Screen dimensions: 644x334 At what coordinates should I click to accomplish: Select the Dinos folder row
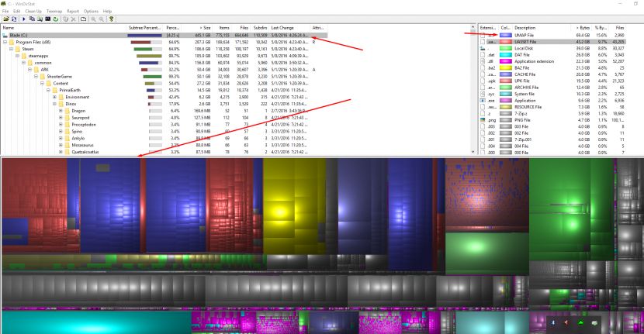coord(164,104)
